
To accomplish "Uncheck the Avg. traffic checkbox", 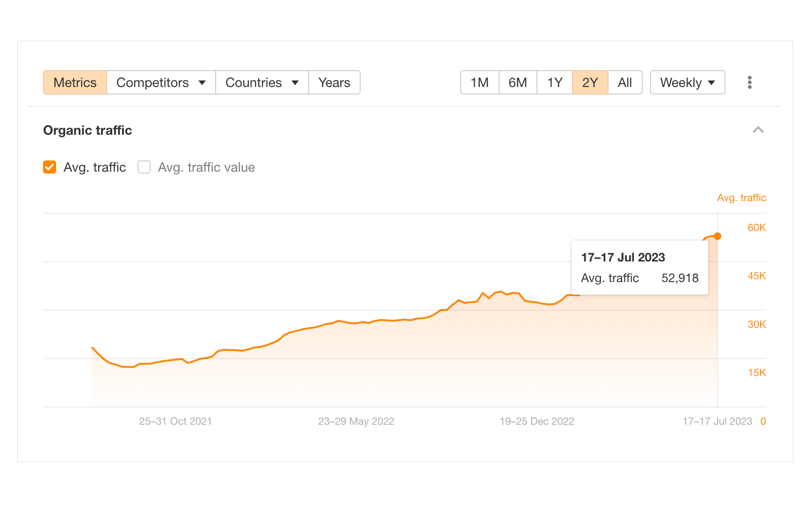I will 50,167.
